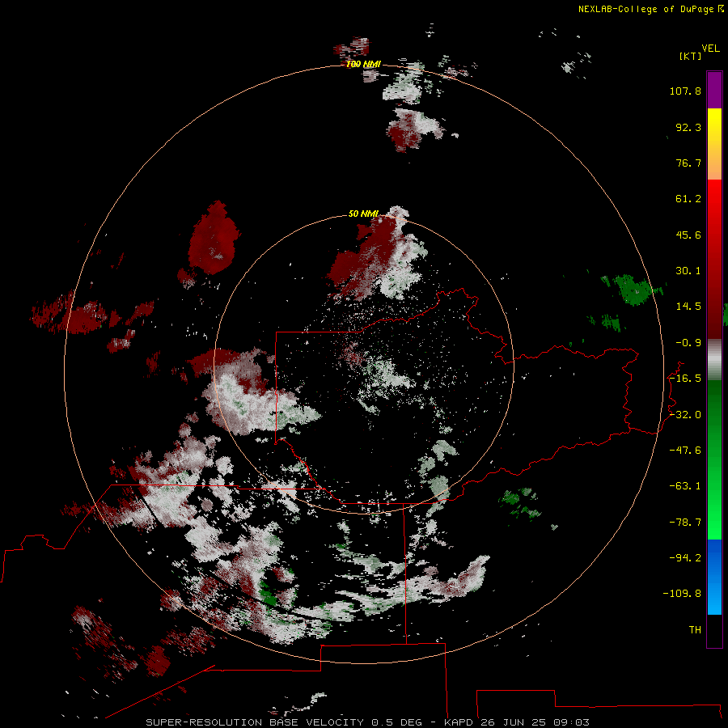Select the 45.6 velocity scale value
This screenshot has width=728, height=728.
tap(688, 235)
